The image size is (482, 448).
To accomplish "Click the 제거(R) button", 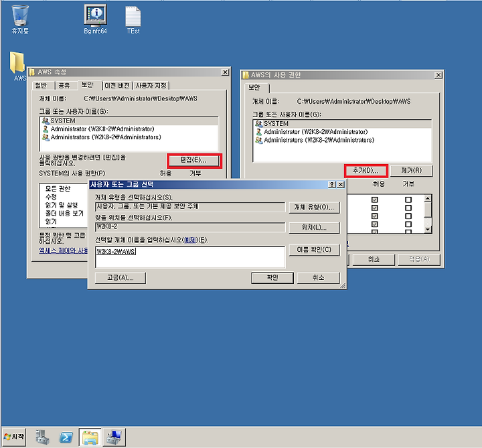I will click(x=412, y=170).
